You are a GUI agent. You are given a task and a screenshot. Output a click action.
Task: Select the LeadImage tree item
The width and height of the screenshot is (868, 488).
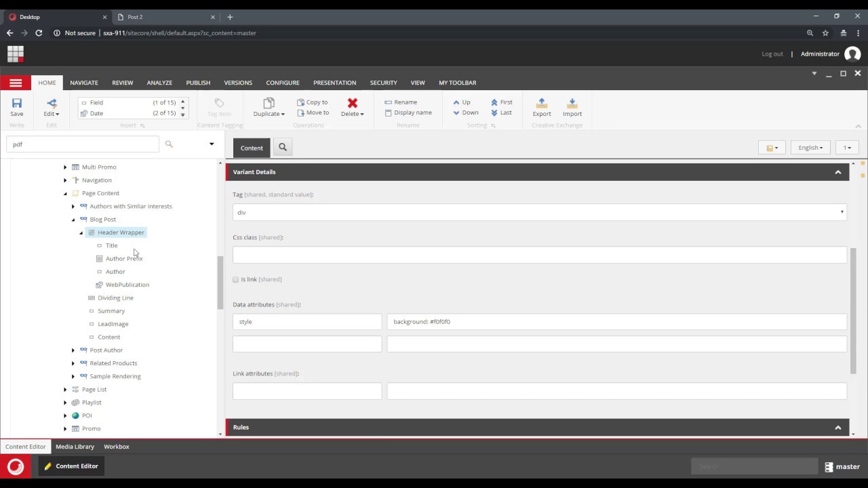113,324
